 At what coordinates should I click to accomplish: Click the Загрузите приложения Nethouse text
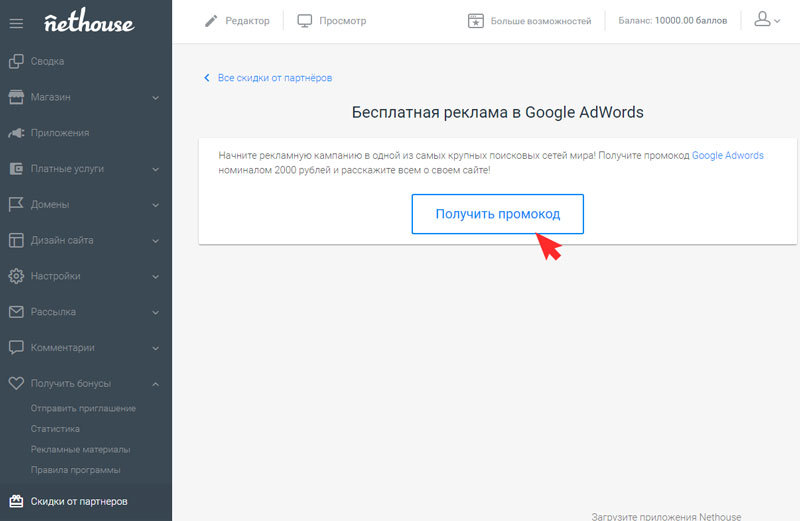click(666, 516)
